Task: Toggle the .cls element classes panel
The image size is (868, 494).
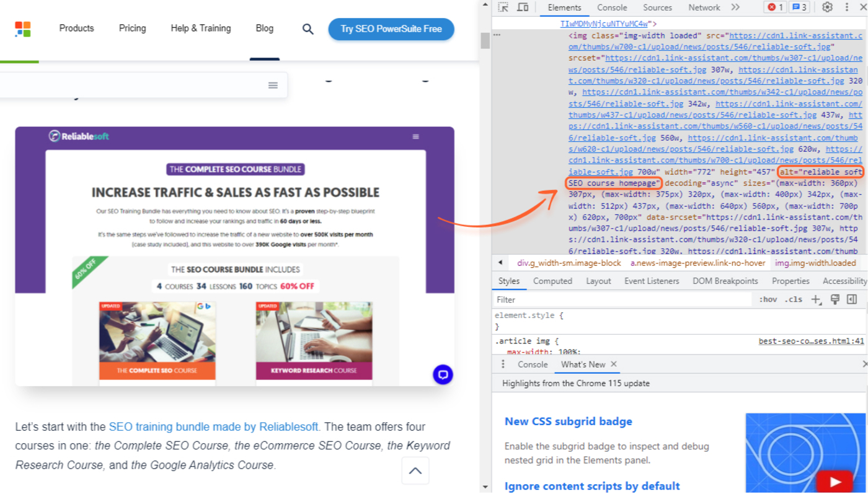Action: [x=793, y=299]
